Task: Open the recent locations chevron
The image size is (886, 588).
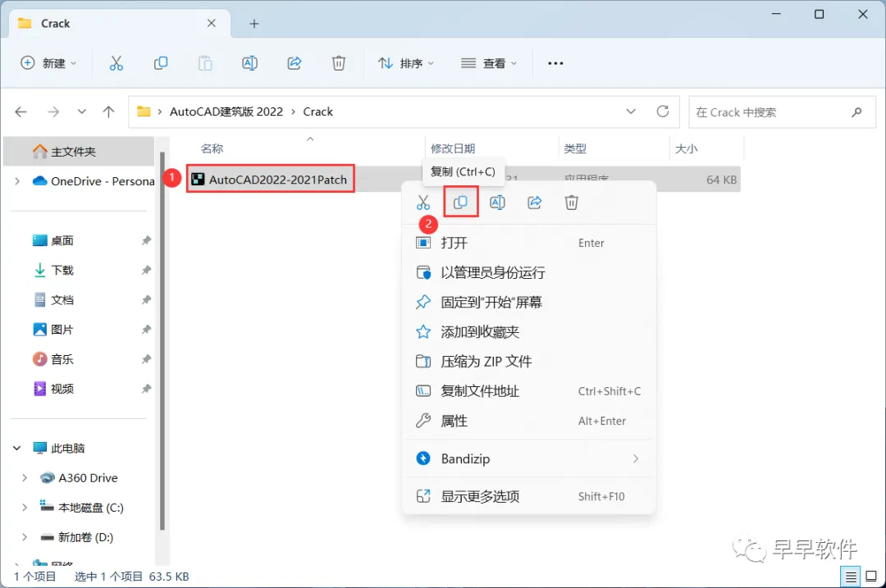Action: tap(82, 112)
